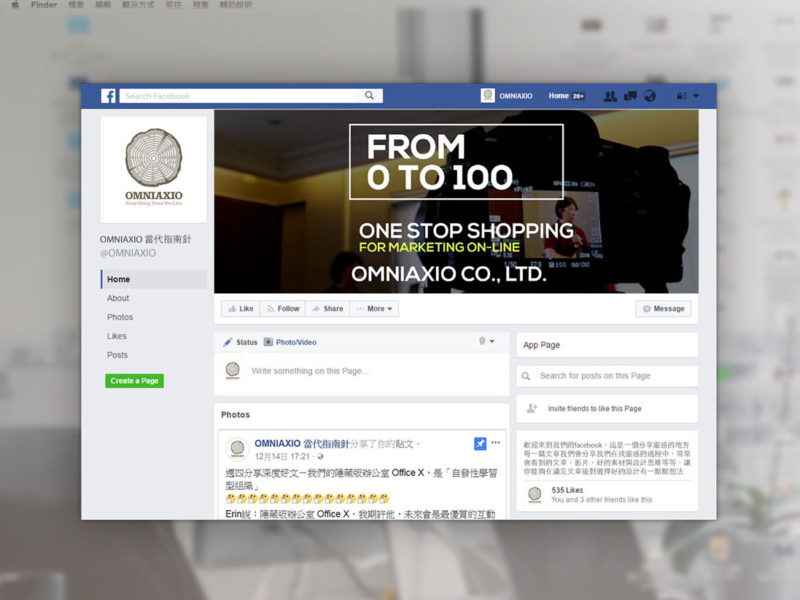
Task: Click the post author avatar
Action: click(x=237, y=448)
